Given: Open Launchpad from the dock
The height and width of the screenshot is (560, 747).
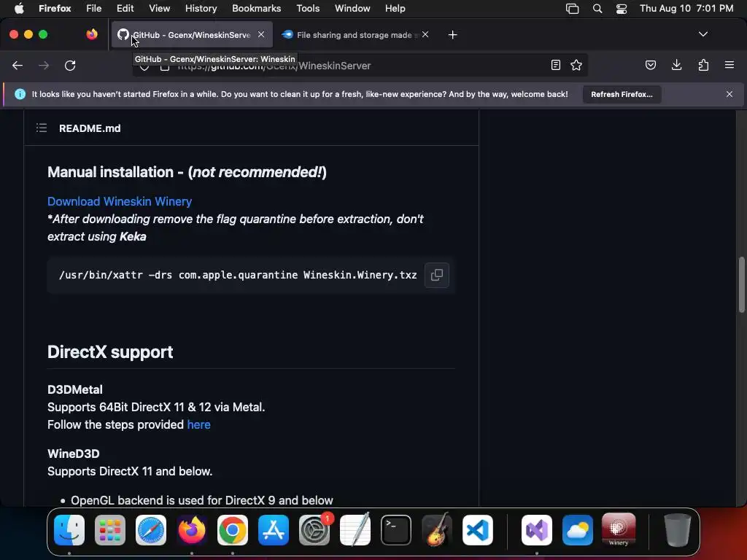Looking at the screenshot, I should coord(110,530).
